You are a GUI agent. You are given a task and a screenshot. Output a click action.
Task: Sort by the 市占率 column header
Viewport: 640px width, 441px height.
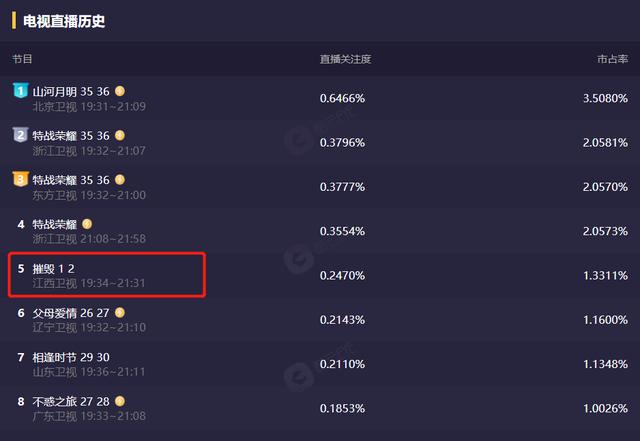pos(612,59)
